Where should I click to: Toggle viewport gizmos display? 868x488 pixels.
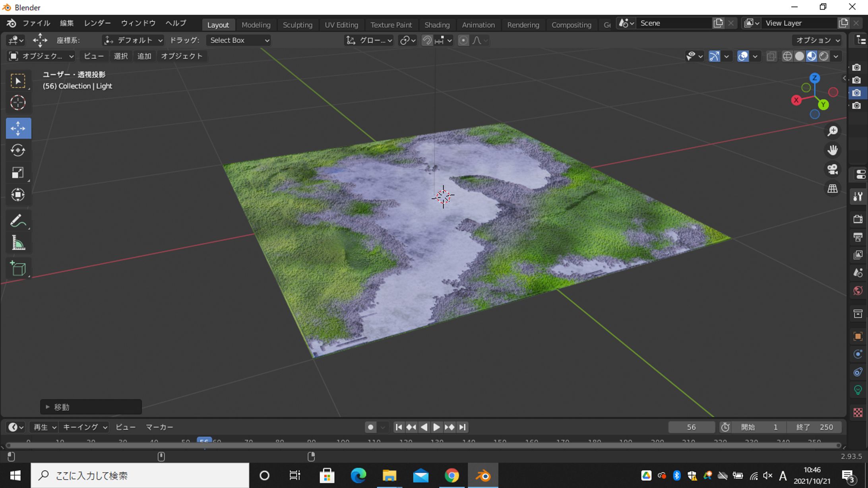click(x=714, y=56)
